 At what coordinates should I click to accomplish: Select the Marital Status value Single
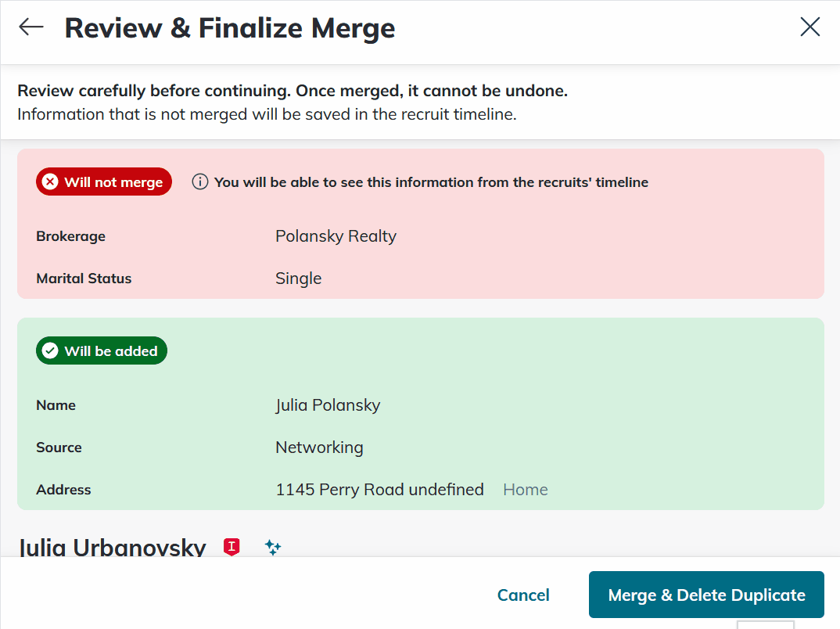click(x=298, y=278)
